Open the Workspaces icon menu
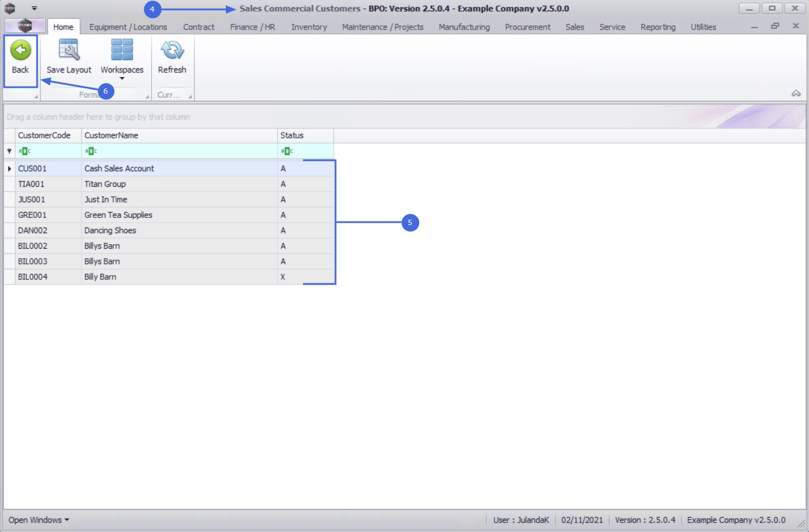The height and width of the screenshot is (532, 809). pos(122,50)
